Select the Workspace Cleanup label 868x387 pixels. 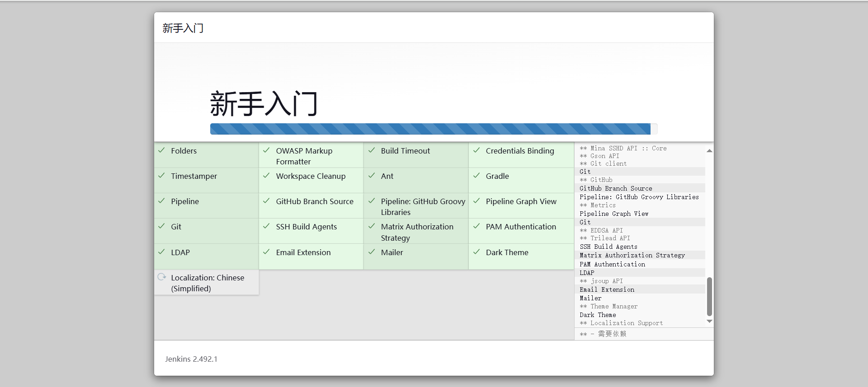coord(311,176)
